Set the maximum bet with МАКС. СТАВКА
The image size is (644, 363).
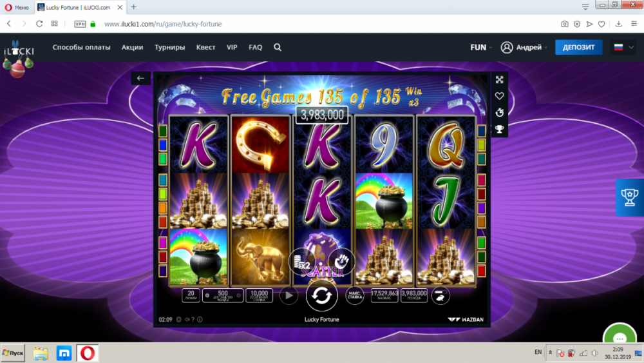click(354, 295)
